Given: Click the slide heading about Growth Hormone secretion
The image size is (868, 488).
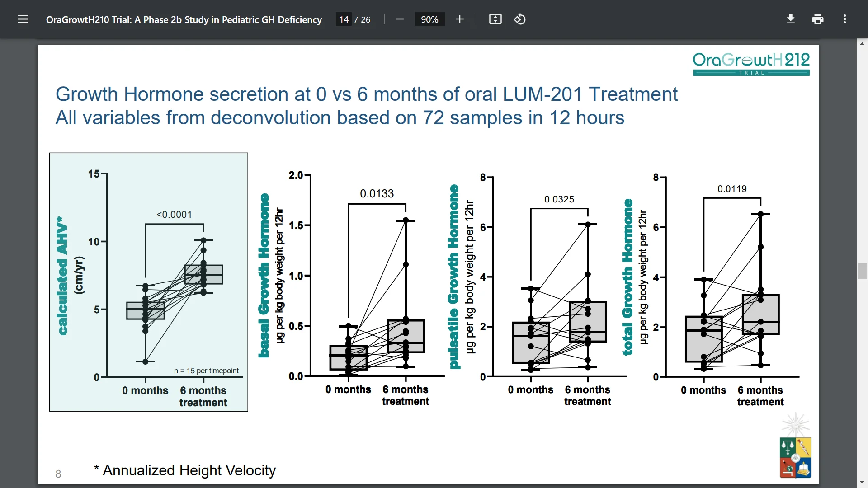Looking at the screenshot, I should pyautogui.click(x=366, y=106).
